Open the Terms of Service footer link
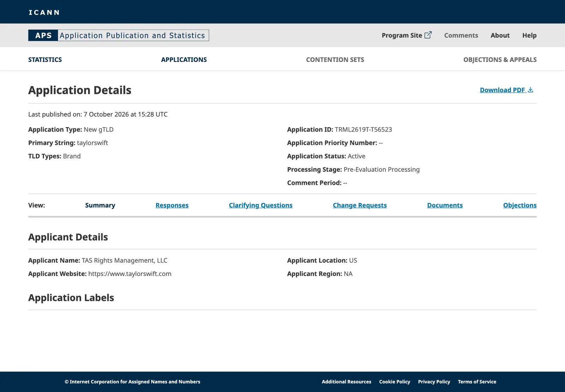 coord(477,382)
